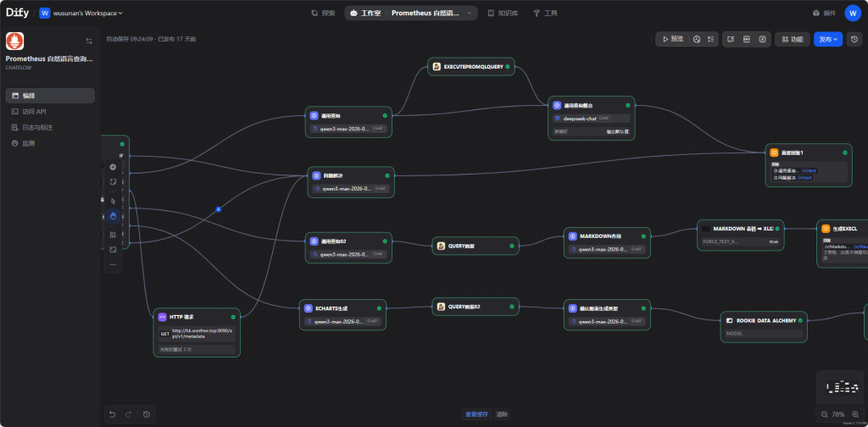868x427 pixels.
Task: Click the organize nodes icon
Action: [113, 234]
